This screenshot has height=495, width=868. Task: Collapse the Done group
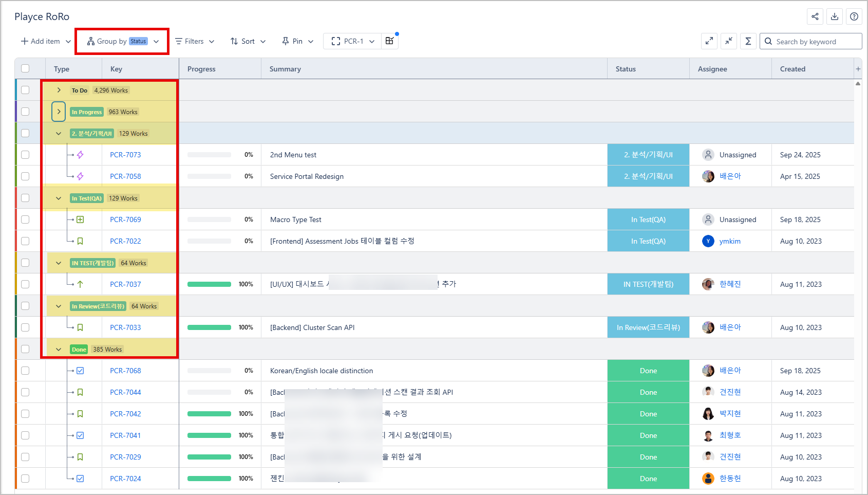point(58,349)
